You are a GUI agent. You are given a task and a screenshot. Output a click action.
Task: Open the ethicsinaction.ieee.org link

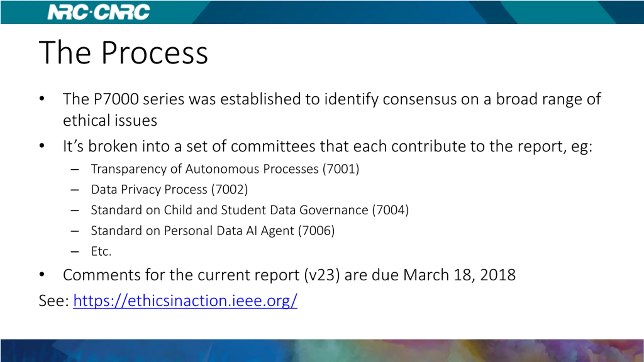click(185, 301)
